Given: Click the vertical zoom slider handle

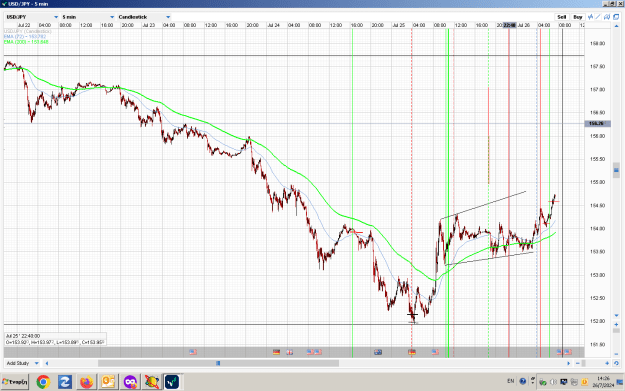Looking at the screenshot, I should pos(616,331).
